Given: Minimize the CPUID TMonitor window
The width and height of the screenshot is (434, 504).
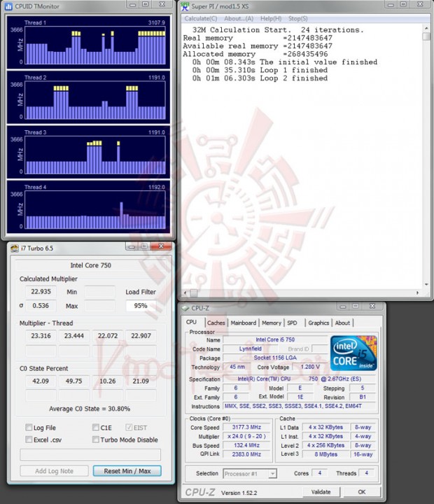Looking at the screenshot, I should click(133, 4).
